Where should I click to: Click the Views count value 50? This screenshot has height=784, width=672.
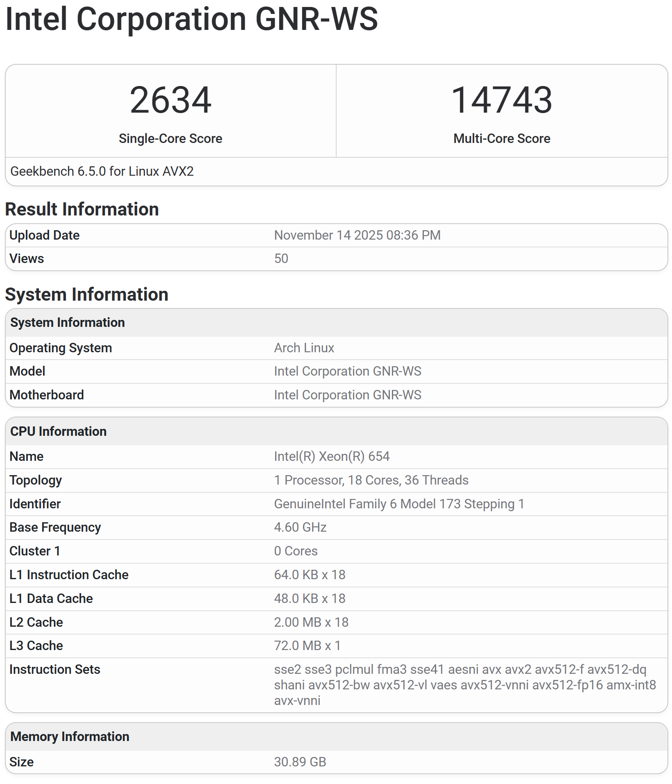tap(281, 258)
